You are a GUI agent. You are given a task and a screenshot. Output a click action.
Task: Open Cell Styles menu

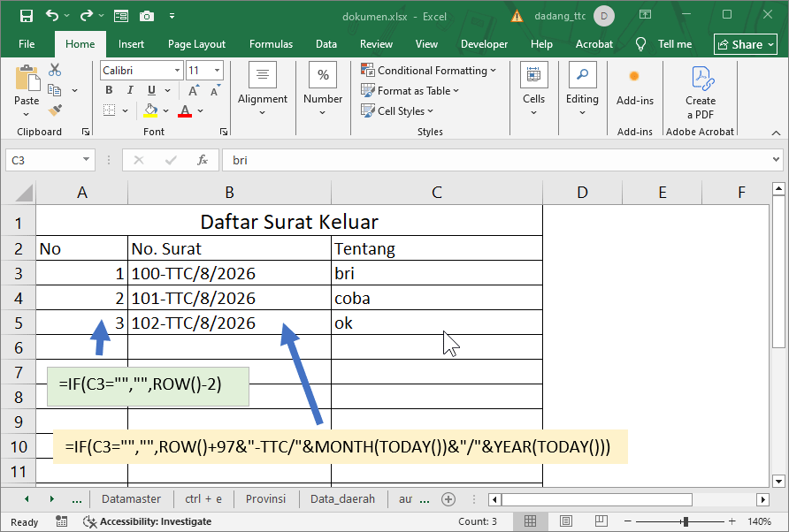coord(397,110)
